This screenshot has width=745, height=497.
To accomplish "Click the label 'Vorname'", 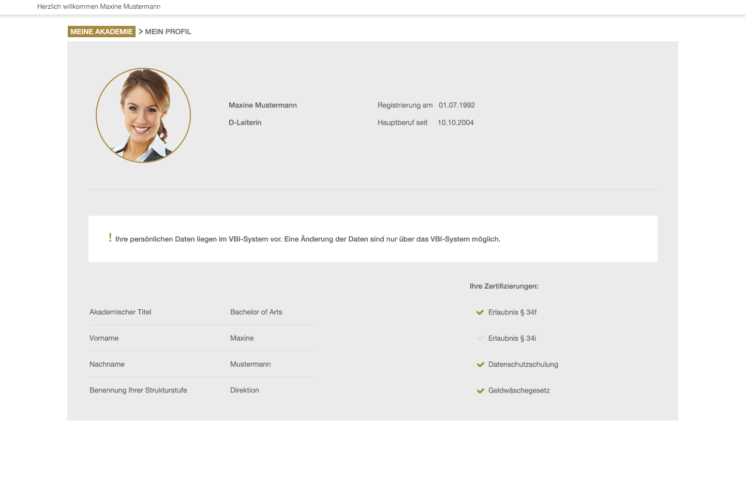I will 104,338.
